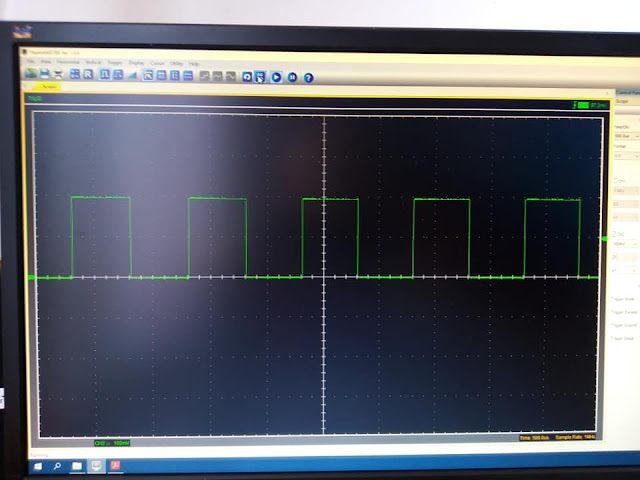Open the Vertical menu
Screen dimensions: 640x480
click(x=93, y=62)
